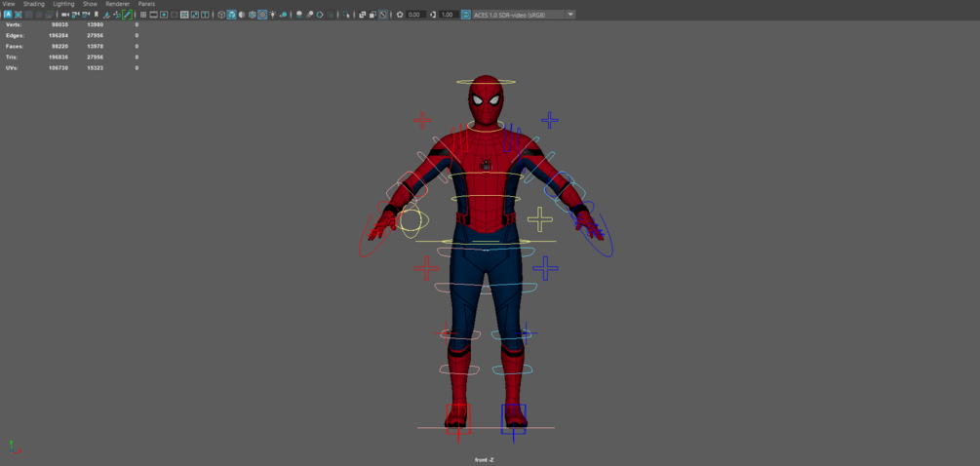
Task: Toggle the grid display button
Action: point(143,15)
